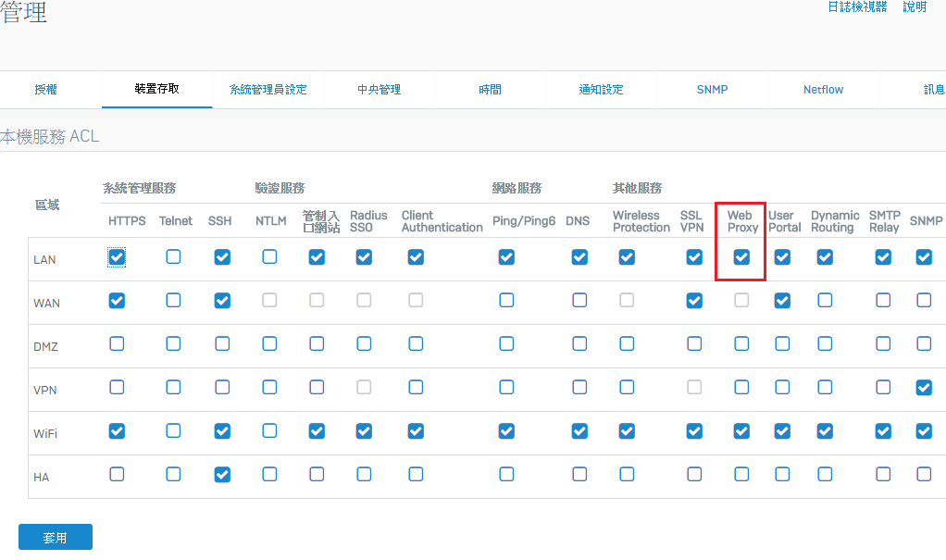This screenshot has width=946, height=560.
Task: Check SNMP box in DMZ row
Action: tap(924, 344)
